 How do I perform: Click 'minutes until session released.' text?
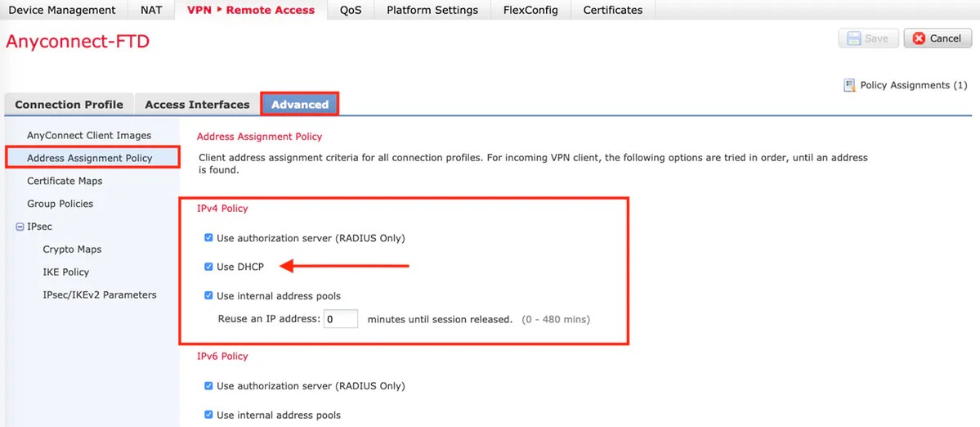pyautogui.click(x=440, y=319)
